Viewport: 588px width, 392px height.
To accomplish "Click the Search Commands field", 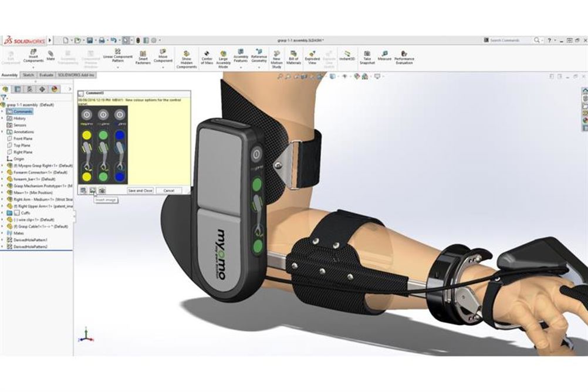I will pos(508,40).
